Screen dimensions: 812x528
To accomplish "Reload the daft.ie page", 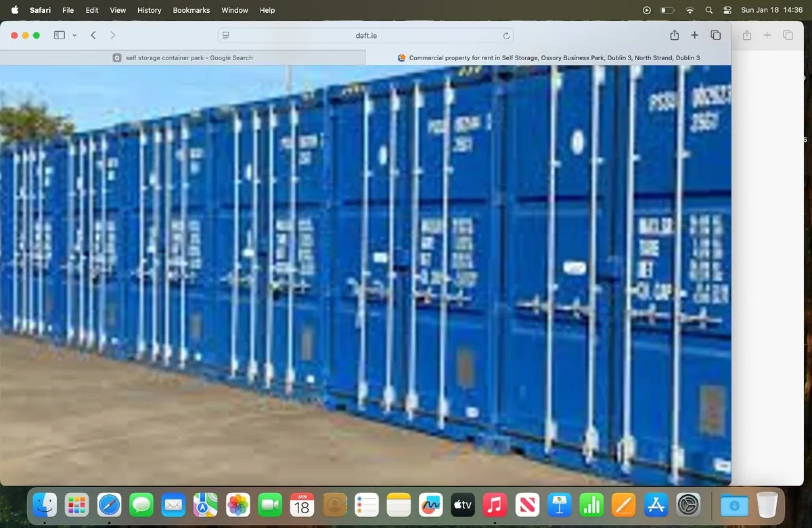I will pyautogui.click(x=505, y=35).
